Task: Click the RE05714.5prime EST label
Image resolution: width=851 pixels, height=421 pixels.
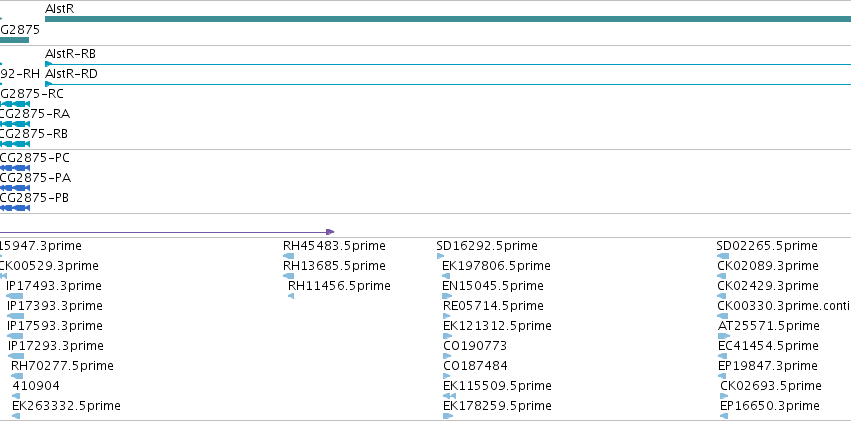Action: coord(493,306)
